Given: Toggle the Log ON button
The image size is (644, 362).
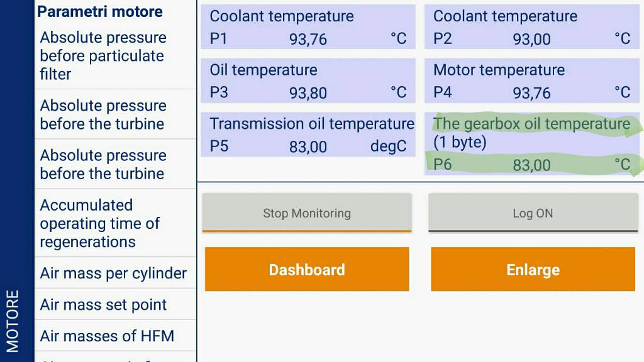Looking at the screenshot, I should pyautogui.click(x=533, y=212).
